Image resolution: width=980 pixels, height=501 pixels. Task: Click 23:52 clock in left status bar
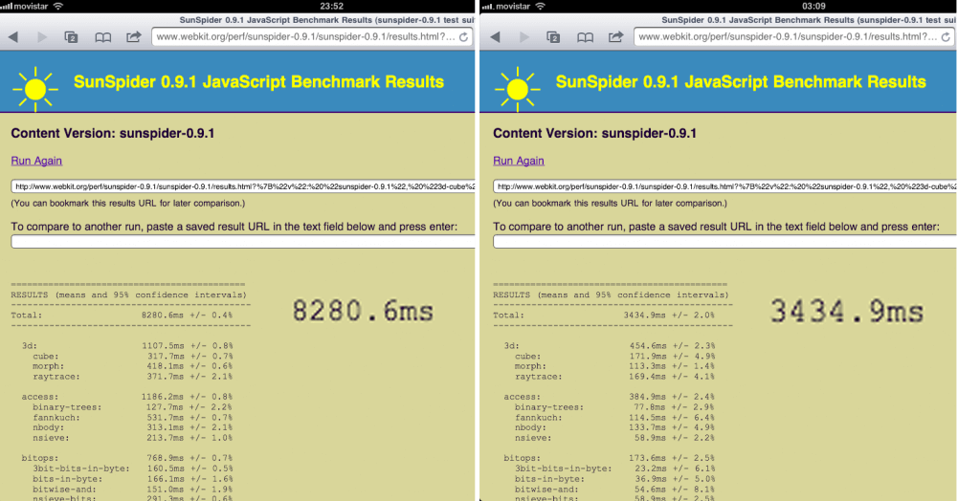tap(332, 7)
